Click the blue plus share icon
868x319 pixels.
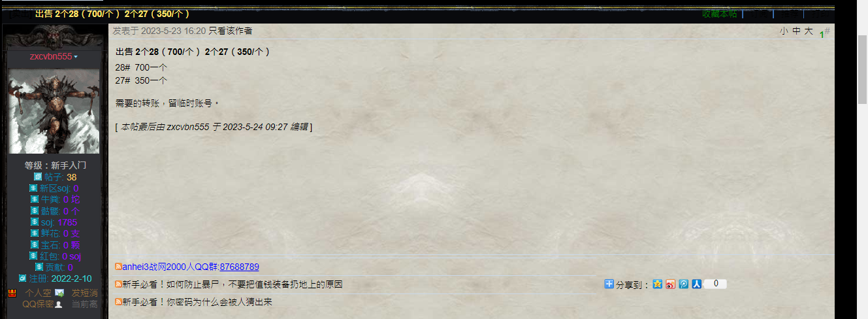[609, 284]
